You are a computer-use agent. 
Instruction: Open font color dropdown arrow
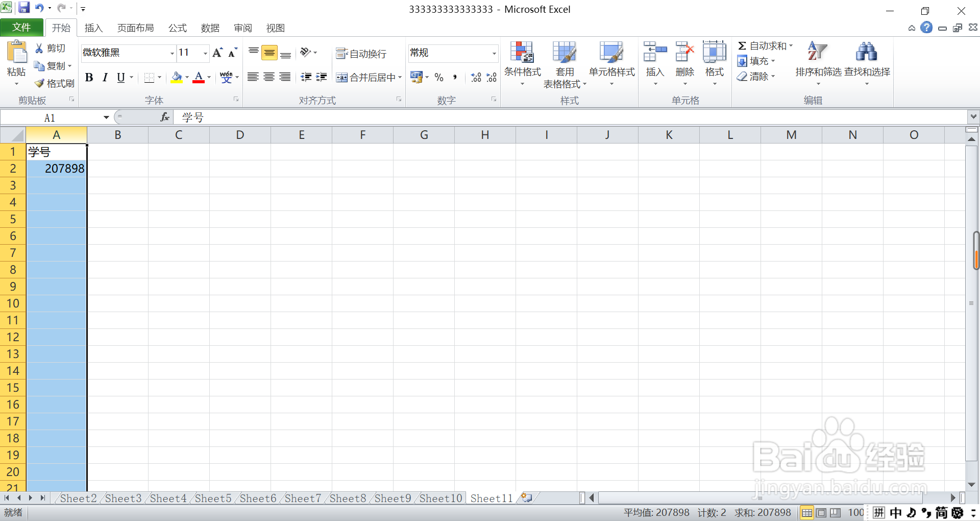(209, 77)
